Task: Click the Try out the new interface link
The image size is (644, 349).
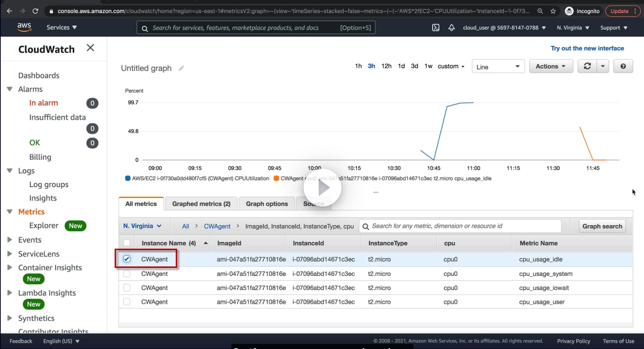Action: tap(587, 48)
